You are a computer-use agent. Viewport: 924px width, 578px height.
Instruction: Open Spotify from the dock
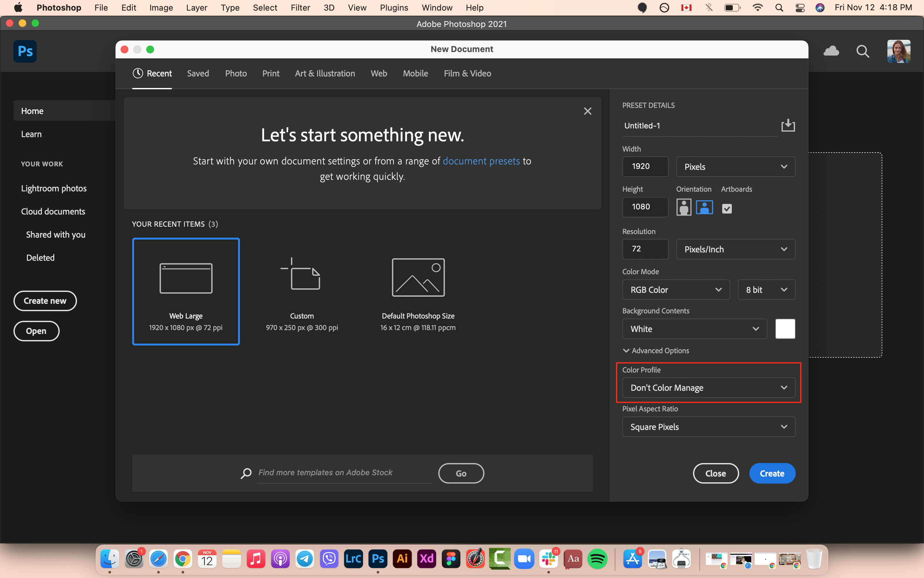point(597,559)
